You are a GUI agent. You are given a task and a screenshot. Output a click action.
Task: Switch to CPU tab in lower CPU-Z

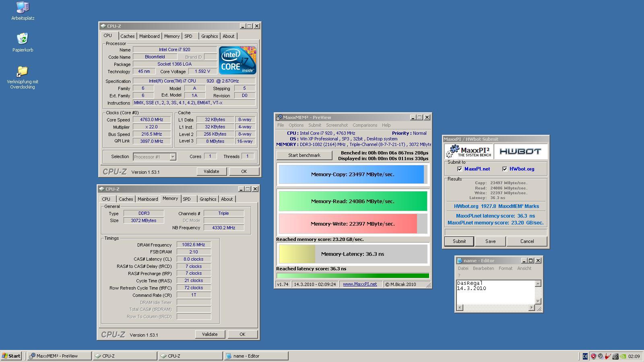point(106,199)
